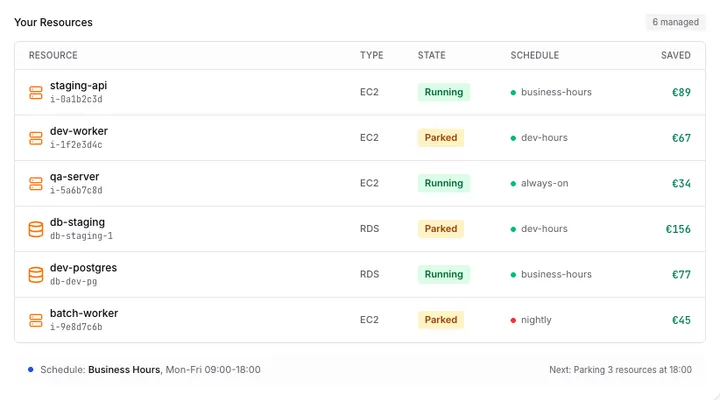Click the staging-api server icon
Image resolution: width=720 pixels, height=400 pixels.
[x=36, y=92]
